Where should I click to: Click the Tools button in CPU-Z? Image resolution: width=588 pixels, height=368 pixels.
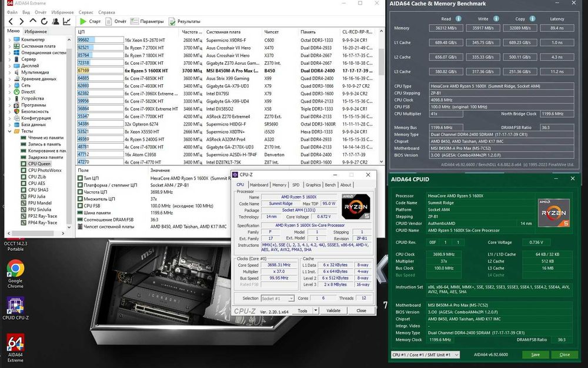click(302, 310)
